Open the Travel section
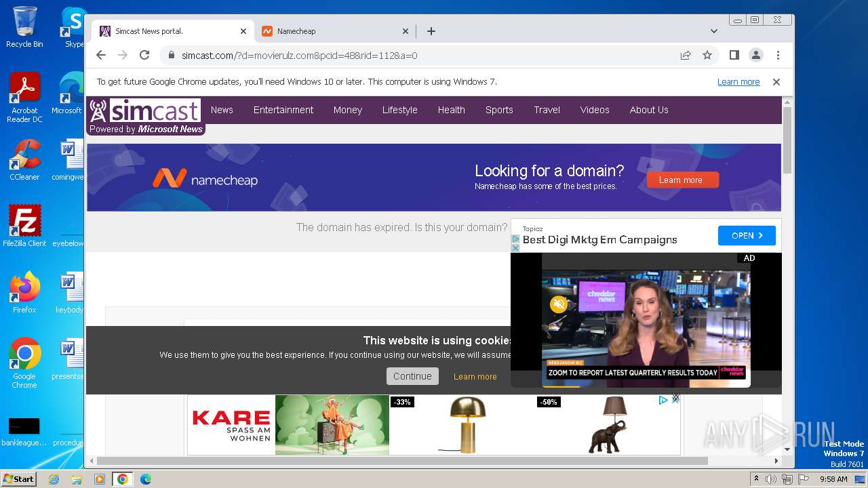Screen dimensions: 868x488 [547, 110]
